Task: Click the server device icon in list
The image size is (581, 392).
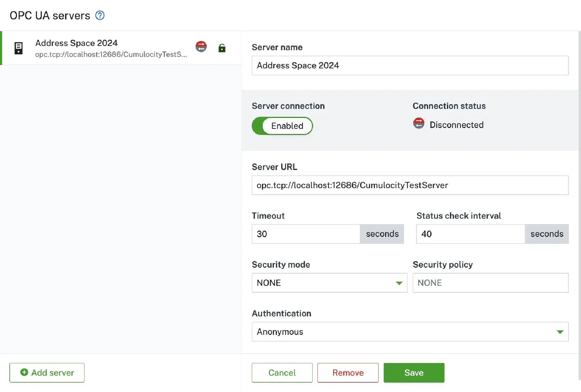Action: click(x=18, y=48)
